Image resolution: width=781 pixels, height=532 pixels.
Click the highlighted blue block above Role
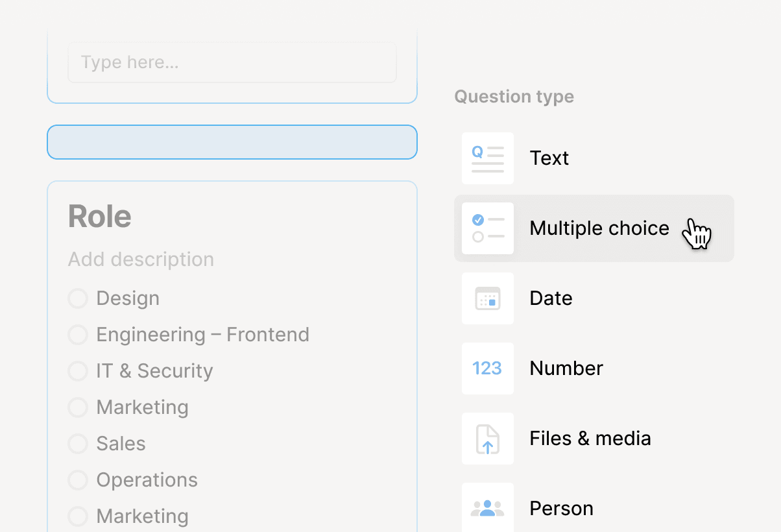pos(232,141)
